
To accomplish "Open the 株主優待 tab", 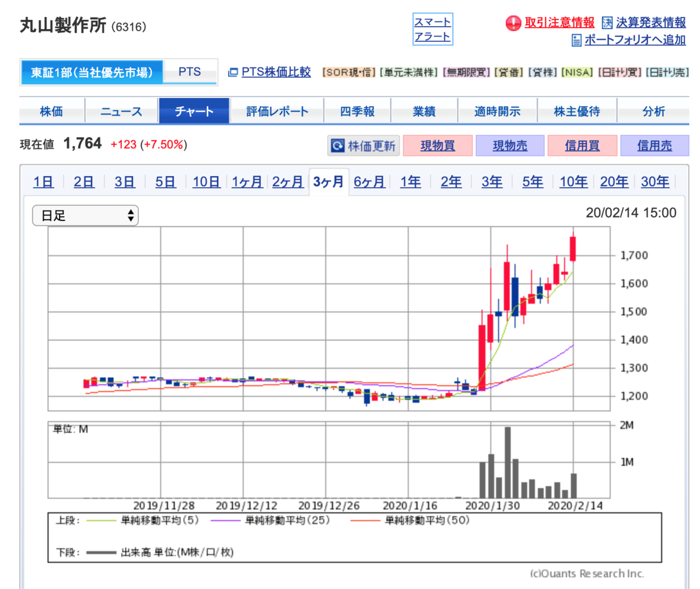I will [x=577, y=111].
